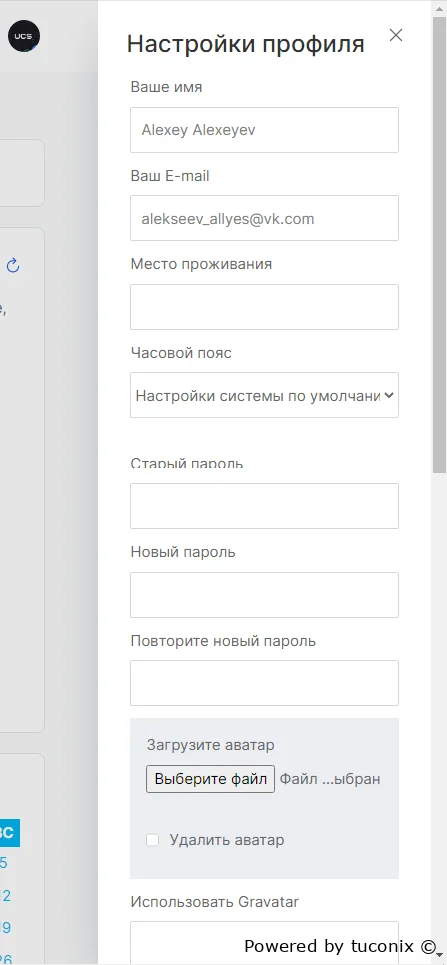
Task: Click the Выберите файл button
Action: (211, 779)
